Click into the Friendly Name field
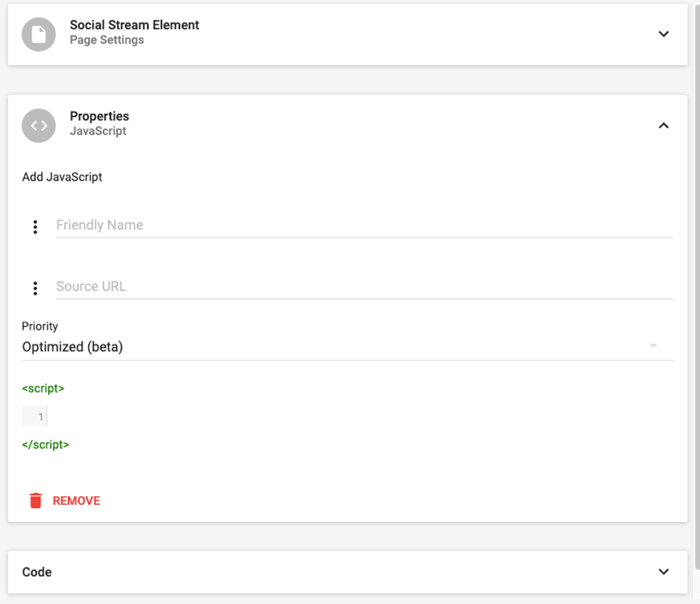Viewport: 700px width, 604px height. (x=364, y=225)
